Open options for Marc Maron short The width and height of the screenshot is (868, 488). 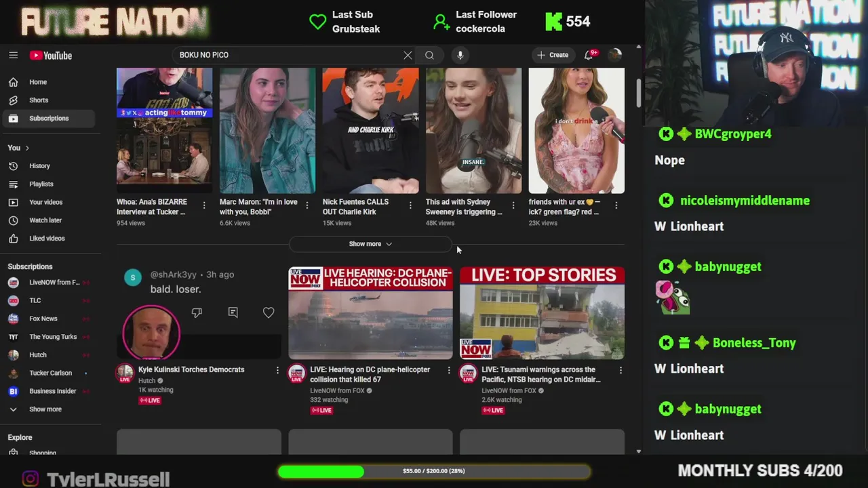coord(307,205)
